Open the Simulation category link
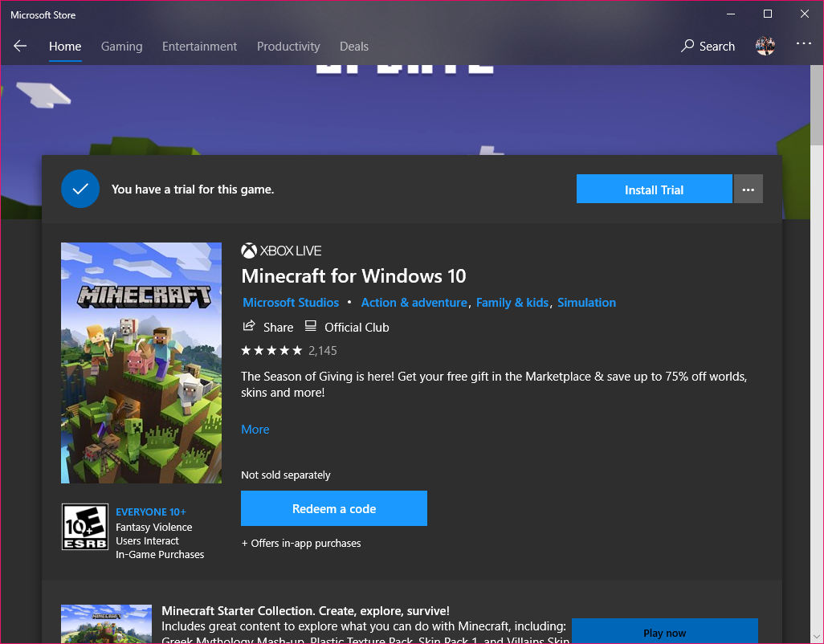 tap(586, 303)
